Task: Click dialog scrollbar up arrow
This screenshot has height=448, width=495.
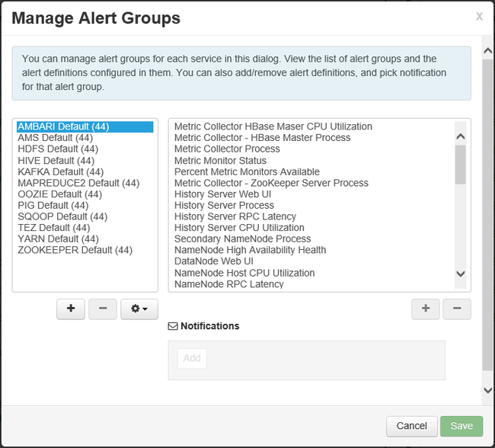Action: point(488,52)
